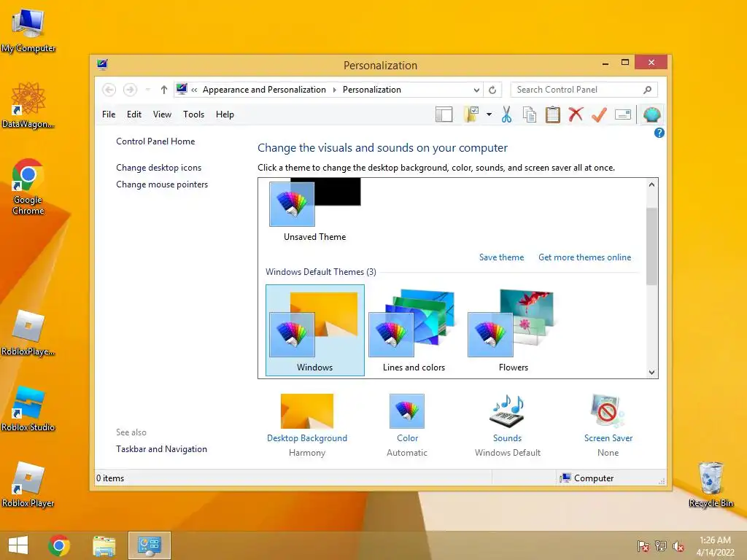Viewport: 747px width, 560px height.
Task: Click the red X Delete toolbar icon
Action: [x=576, y=114]
